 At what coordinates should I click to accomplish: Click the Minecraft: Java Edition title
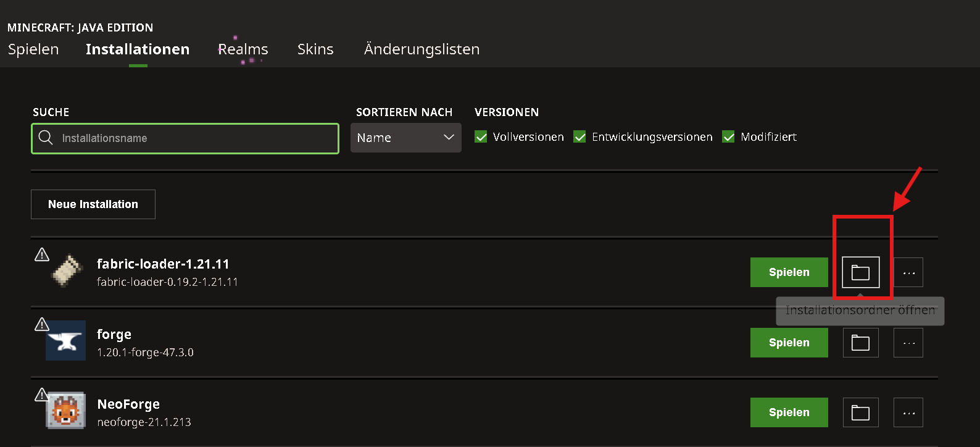pos(80,27)
